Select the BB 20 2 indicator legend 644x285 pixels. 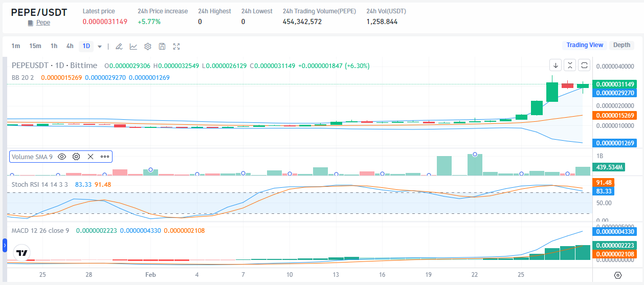23,77
